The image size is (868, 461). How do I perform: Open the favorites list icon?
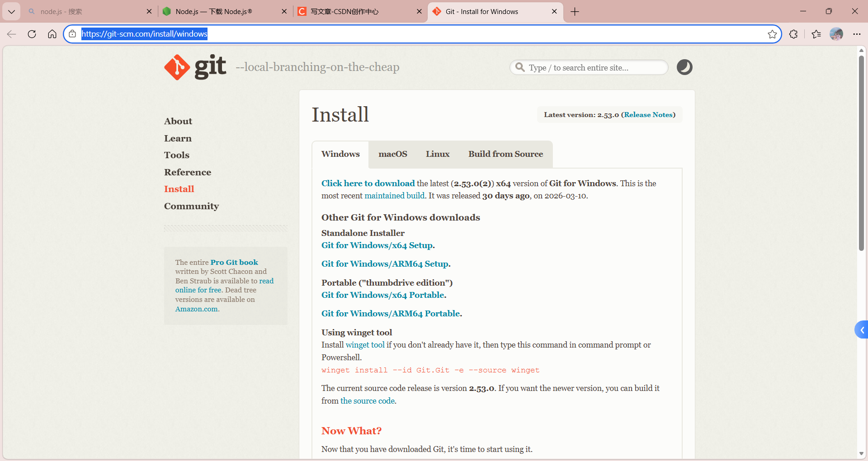point(816,34)
